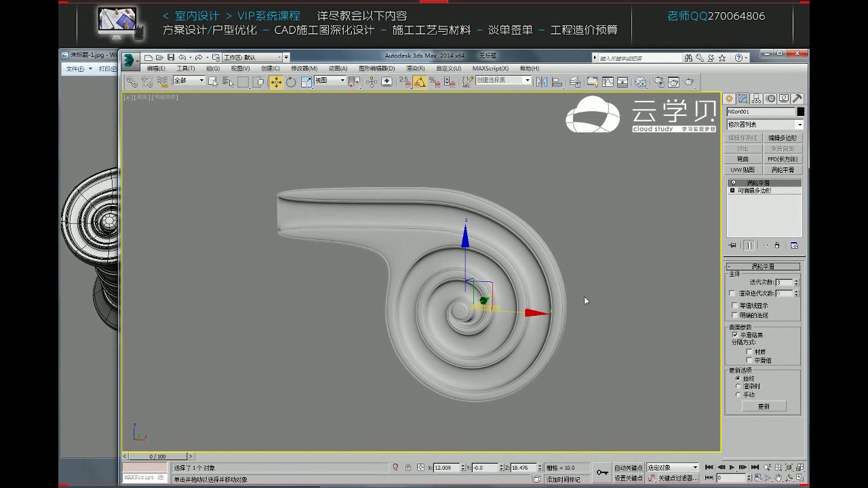Click the UVW贴图 modifier button
This screenshot has height=488, width=868.
tap(743, 169)
